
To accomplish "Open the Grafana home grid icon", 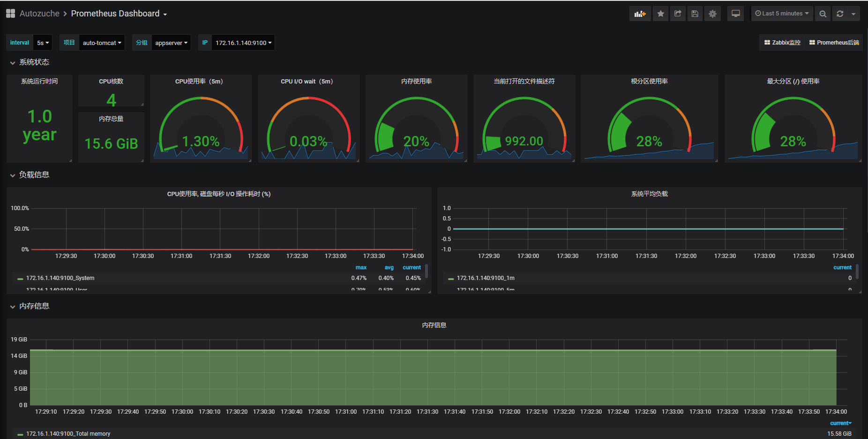I will (10, 14).
